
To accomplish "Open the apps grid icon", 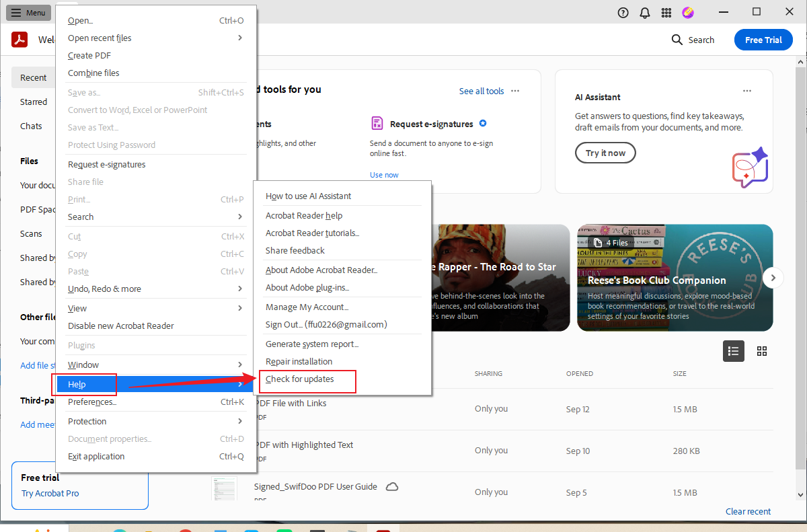I will (666, 12).
